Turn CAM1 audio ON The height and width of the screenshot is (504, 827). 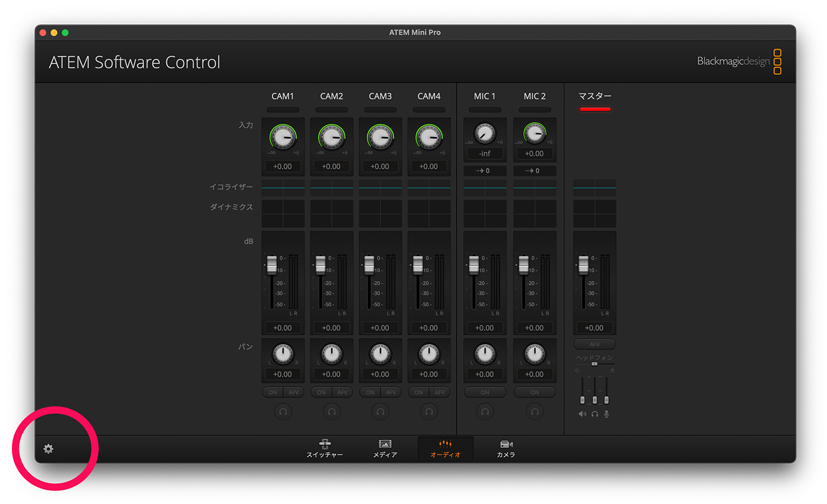272,392
